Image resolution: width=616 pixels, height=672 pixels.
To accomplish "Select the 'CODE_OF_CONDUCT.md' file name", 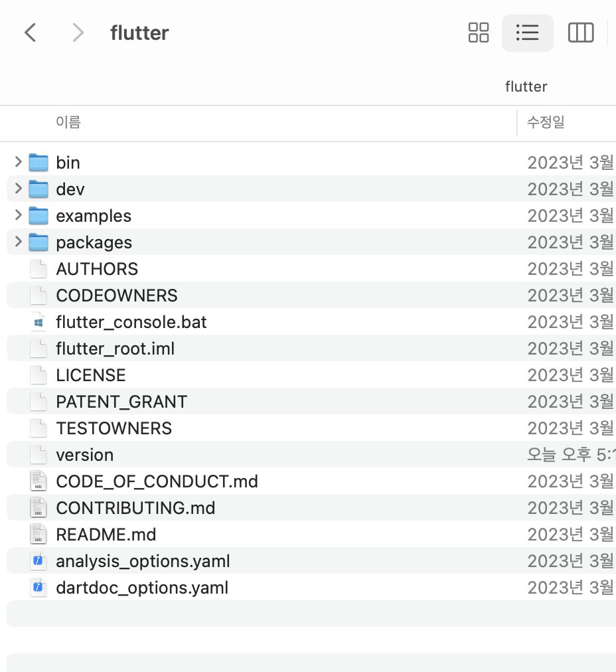I will pyautogui.click(x=157, y=481).
